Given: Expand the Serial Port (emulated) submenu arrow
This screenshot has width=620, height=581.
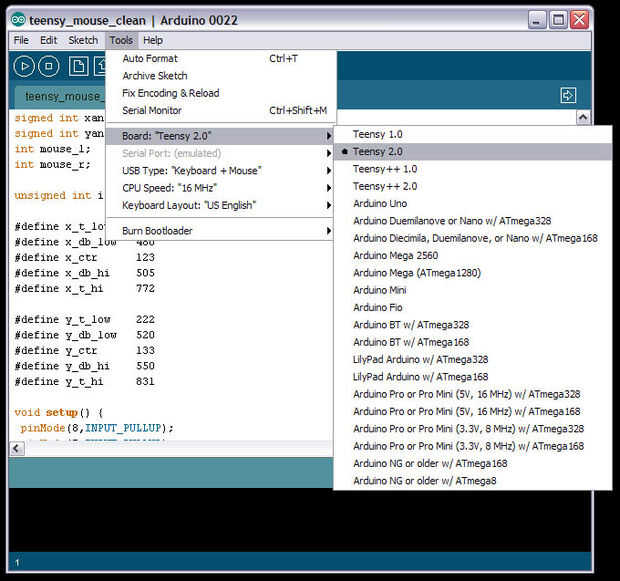Looking at the screenshot, I should pyautogui.click(x=328, y=153).
